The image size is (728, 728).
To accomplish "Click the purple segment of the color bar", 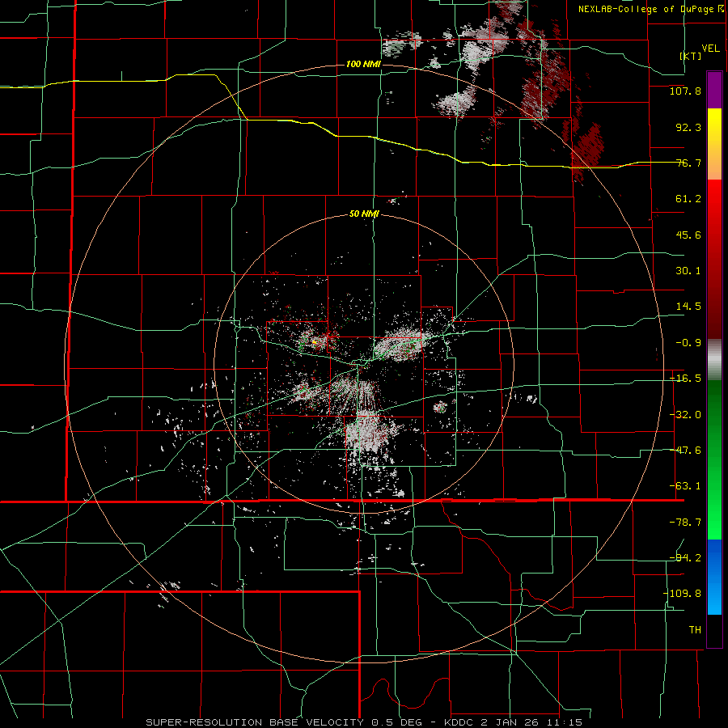I will click(714, 90).
